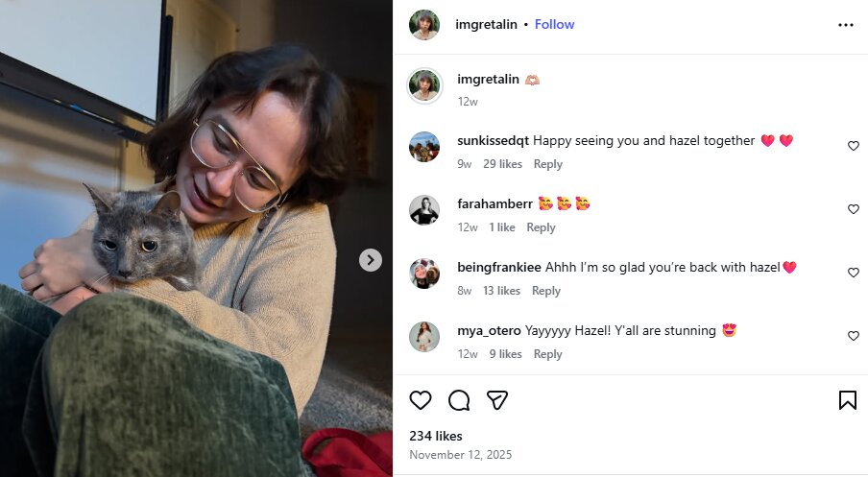The image size is (868, 477).
Task: Like sunkissedqt's comment
Action: pos(853,146)
